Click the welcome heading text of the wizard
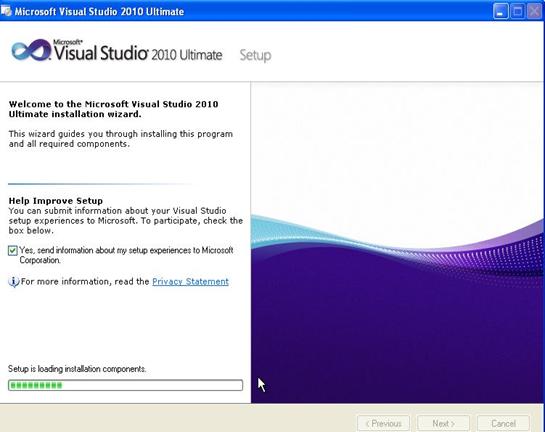The height and width of the screenshot is (432, 545). click(113, 109)
